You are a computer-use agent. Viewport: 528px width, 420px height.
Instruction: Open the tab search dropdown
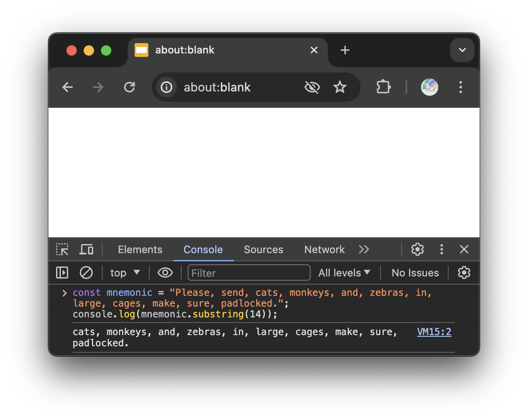(462, 50)
